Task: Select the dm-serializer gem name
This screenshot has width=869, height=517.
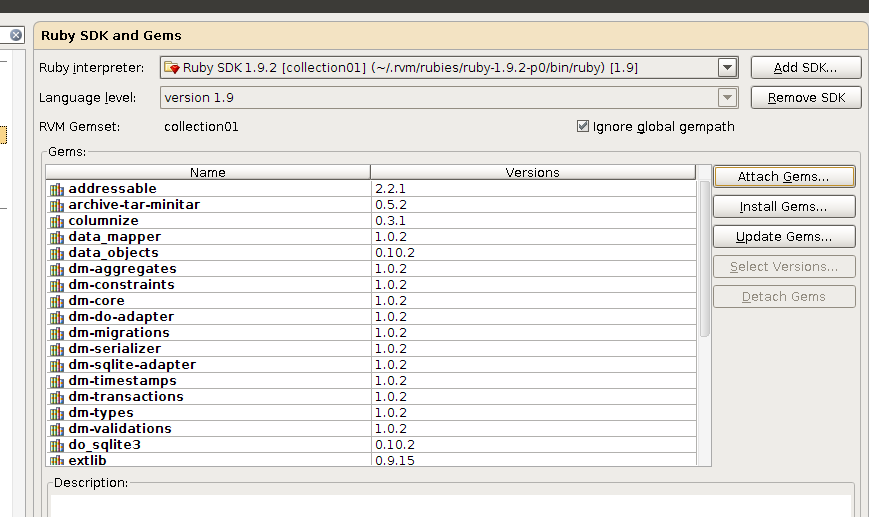Action: tap(115, 349)
